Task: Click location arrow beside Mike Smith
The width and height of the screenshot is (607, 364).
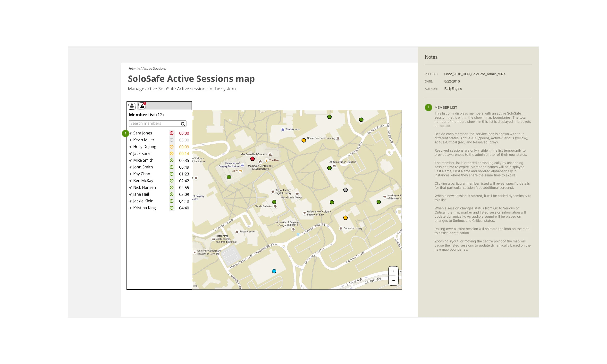Action: pyautogui.click(x=130, y=160)
